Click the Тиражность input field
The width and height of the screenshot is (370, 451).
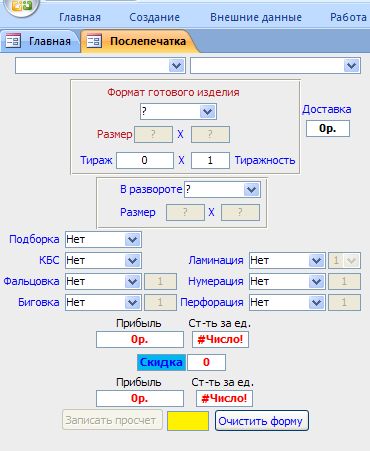[x=210, y=160]
